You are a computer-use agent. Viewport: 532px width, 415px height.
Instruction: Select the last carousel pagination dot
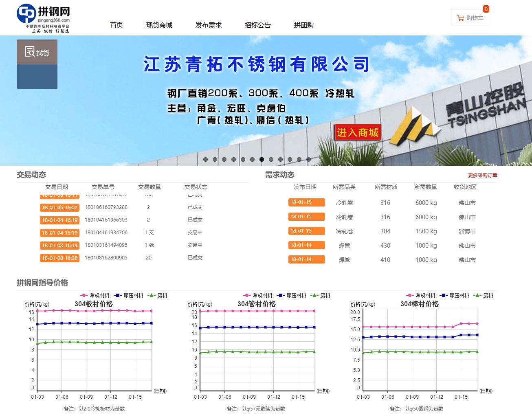point(308,160)
